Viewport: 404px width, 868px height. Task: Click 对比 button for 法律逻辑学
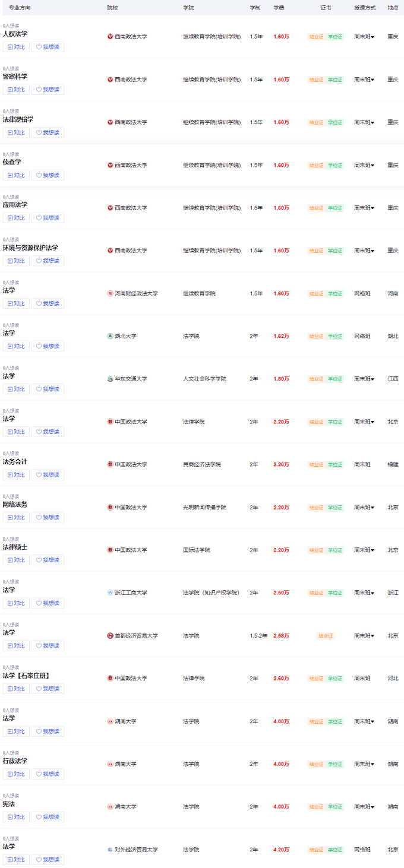coord(16,132)
